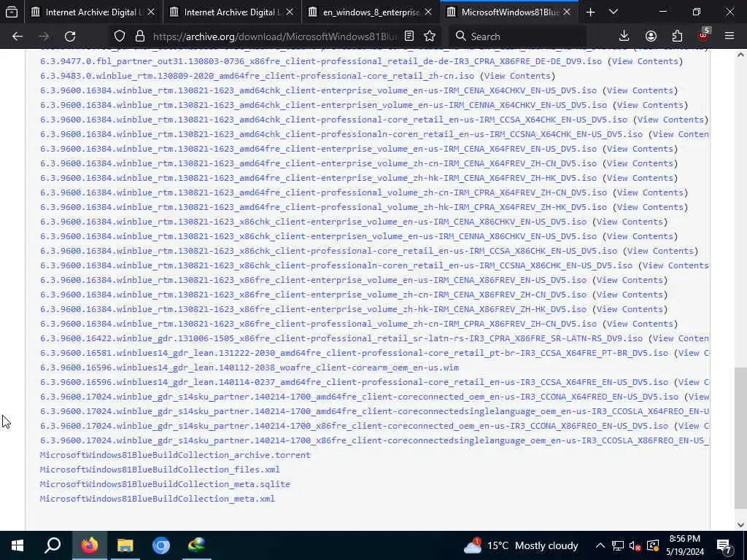View Contents of x86fre enterprise zh-hk iso
This screenshot has width=747, height=560.
(x=630, y=309)
